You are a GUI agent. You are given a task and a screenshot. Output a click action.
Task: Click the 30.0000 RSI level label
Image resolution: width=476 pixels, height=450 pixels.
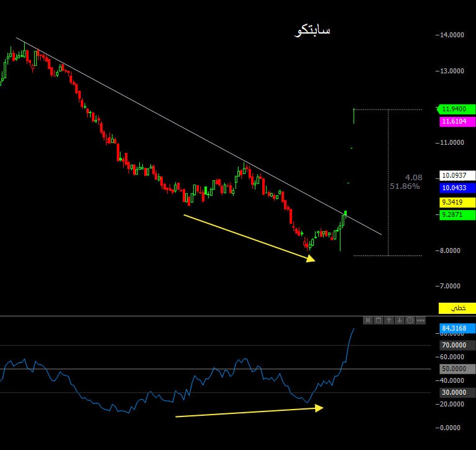457,392
